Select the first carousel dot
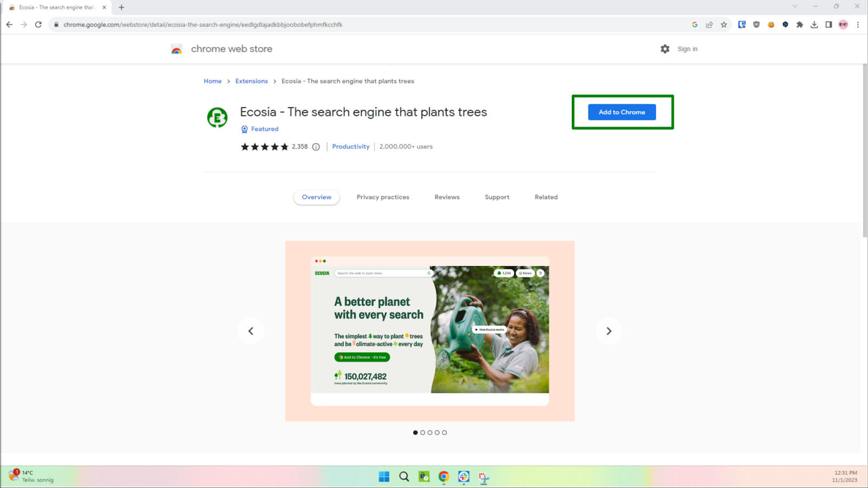The image size is (868, 488). 416,433
